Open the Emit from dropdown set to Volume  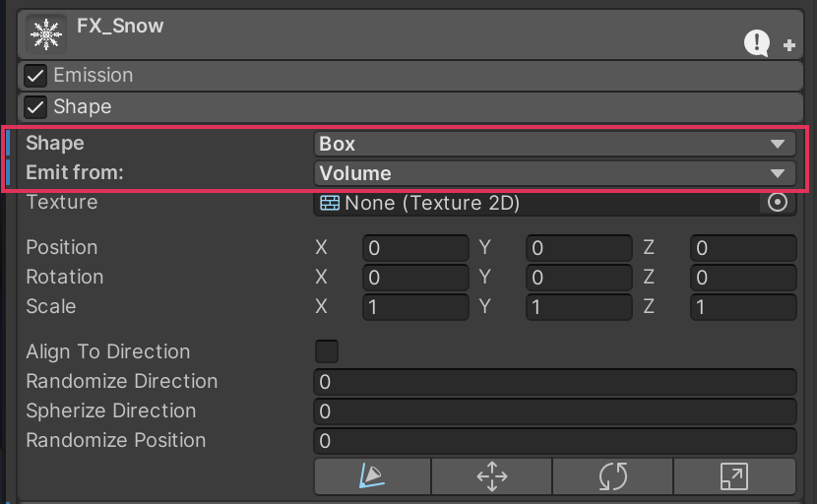pos(554,173)
